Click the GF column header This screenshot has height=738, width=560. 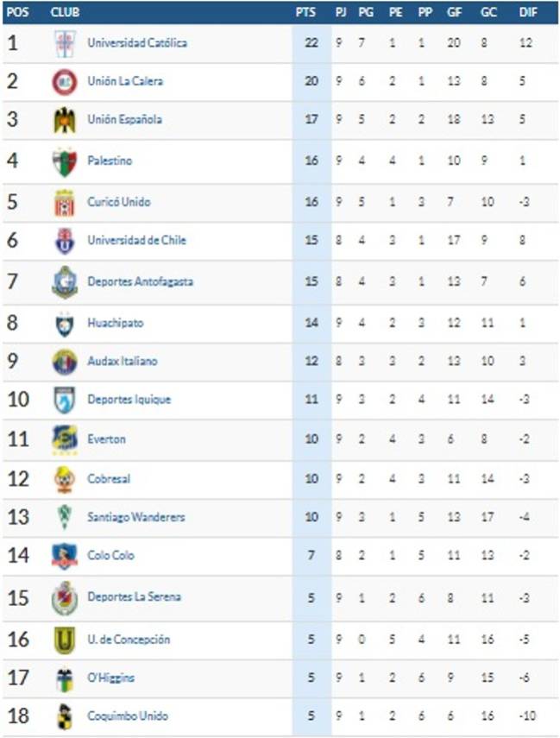454,12
